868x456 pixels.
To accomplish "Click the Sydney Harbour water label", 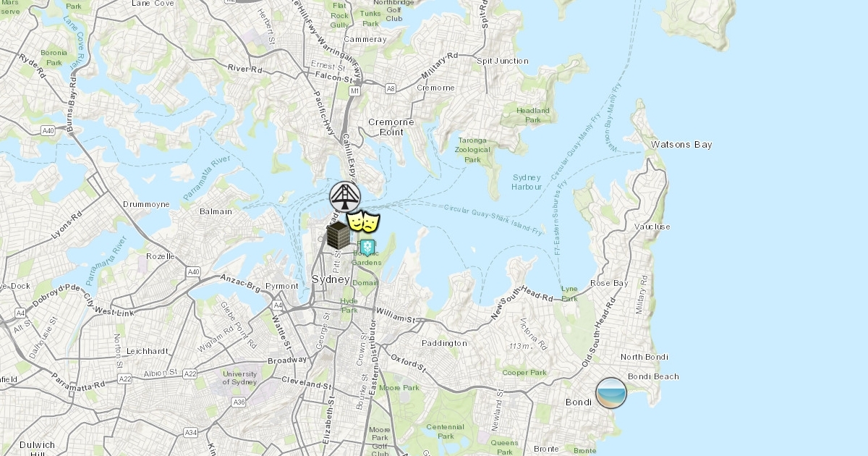I will coord(527,182).
